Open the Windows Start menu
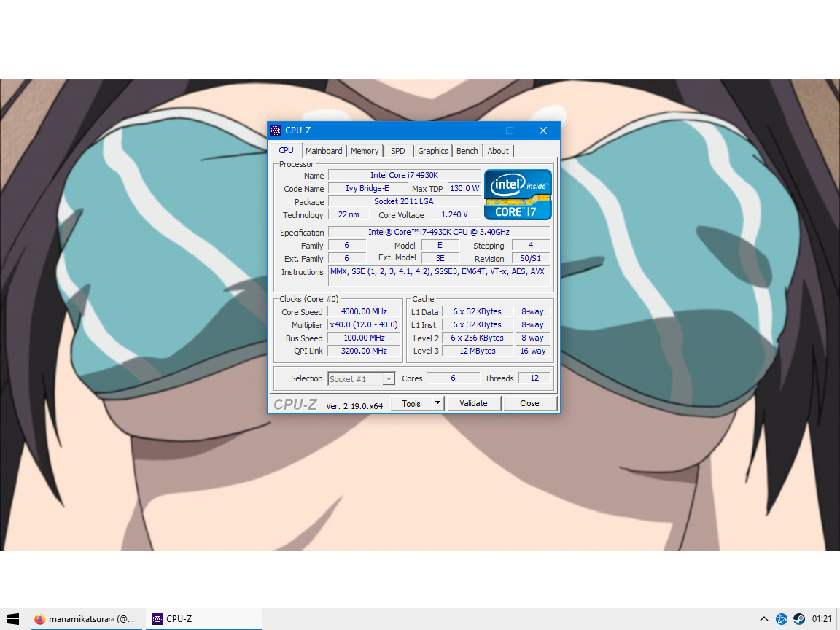This screenshot has width=840, height=630. pyautogui.click(x=13, y=619)
